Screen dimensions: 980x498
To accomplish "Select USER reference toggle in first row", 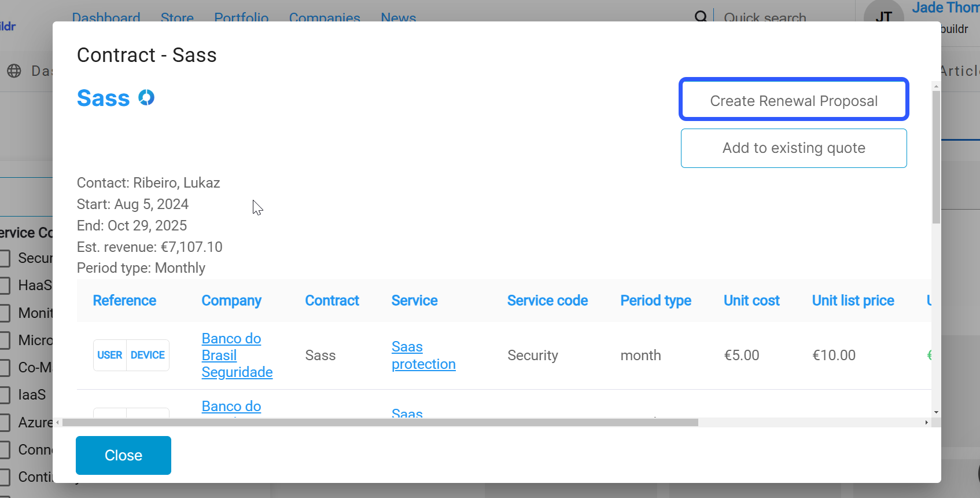I will pyautogui.click(x=110, y=355).
